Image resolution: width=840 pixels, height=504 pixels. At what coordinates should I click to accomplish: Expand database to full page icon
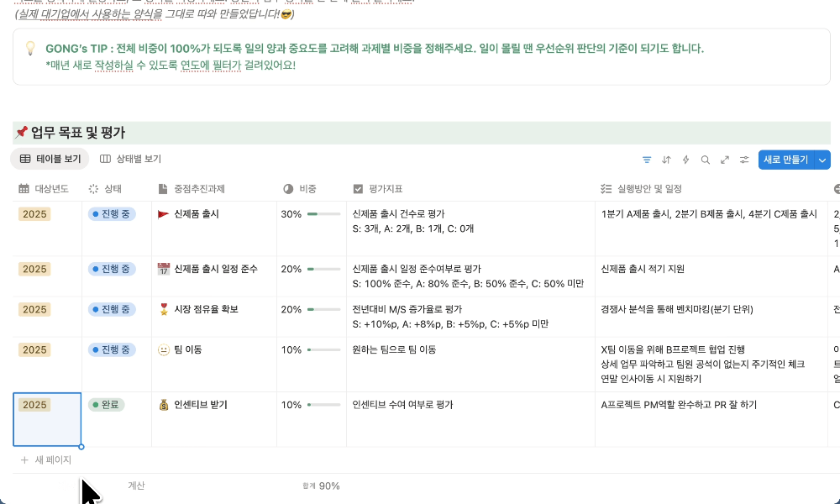click(x=724, y=160)
